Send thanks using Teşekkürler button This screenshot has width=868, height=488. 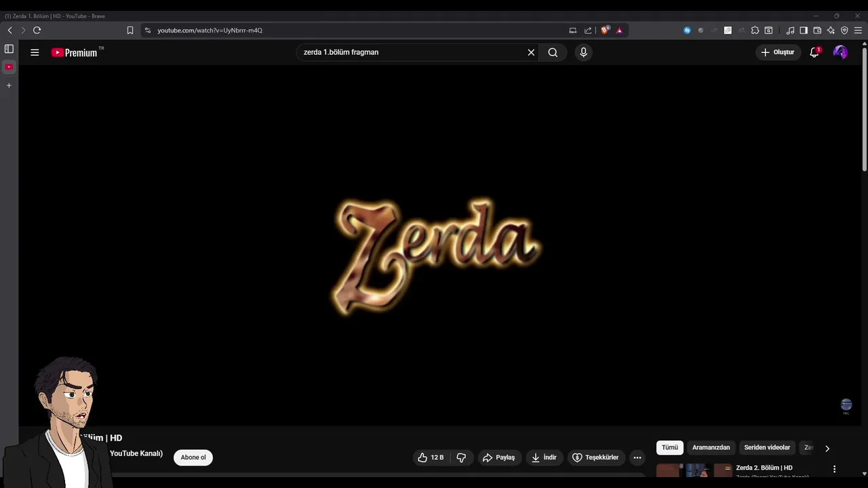point(595,457)
